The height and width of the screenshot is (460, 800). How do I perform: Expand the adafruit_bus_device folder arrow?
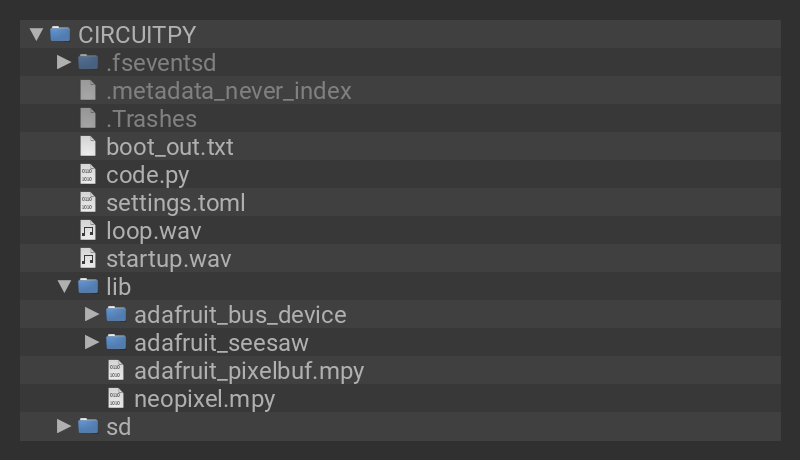tap(92, 315)
